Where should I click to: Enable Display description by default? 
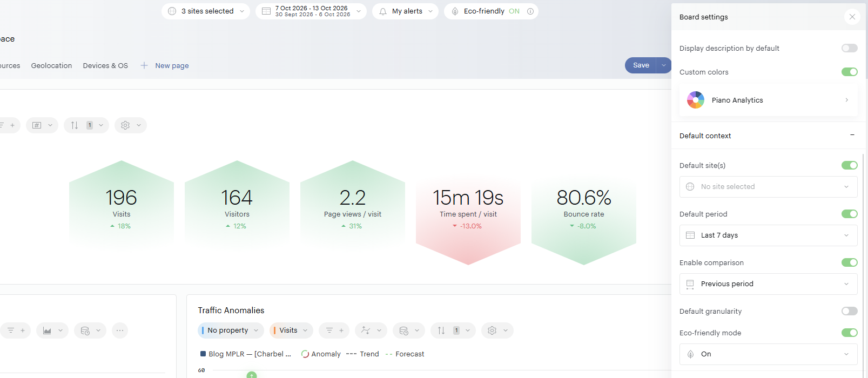click(x=849, y=48)
